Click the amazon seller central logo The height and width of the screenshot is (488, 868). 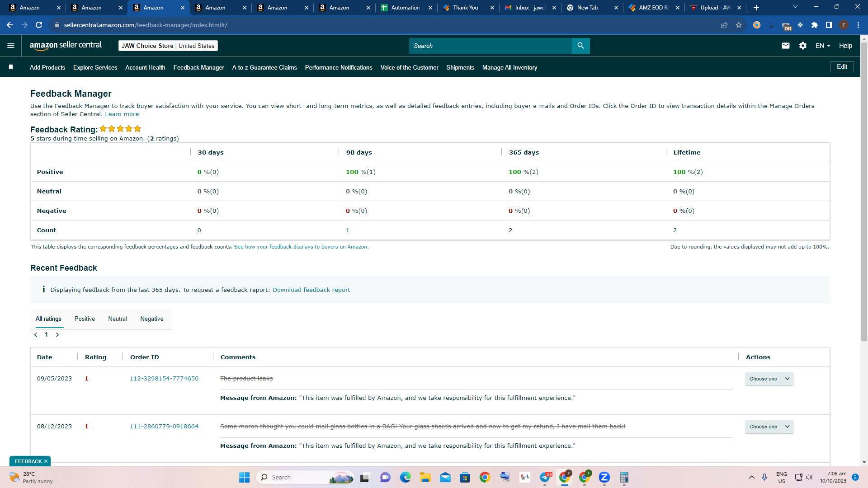pyautogui.click(x=66, y=45)
